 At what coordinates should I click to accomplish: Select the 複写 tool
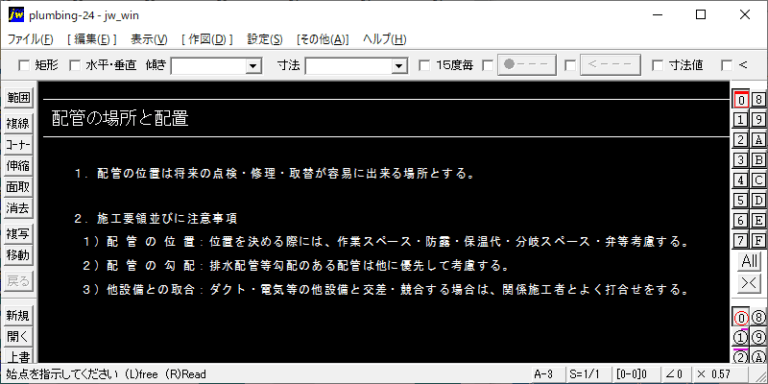pos(18,234)
